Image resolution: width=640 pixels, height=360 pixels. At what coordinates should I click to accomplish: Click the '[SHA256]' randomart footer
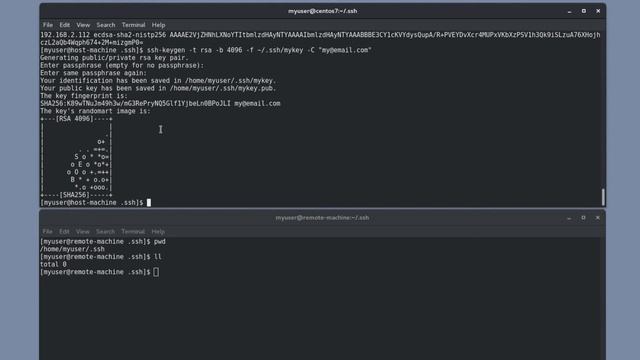(75, 195)
